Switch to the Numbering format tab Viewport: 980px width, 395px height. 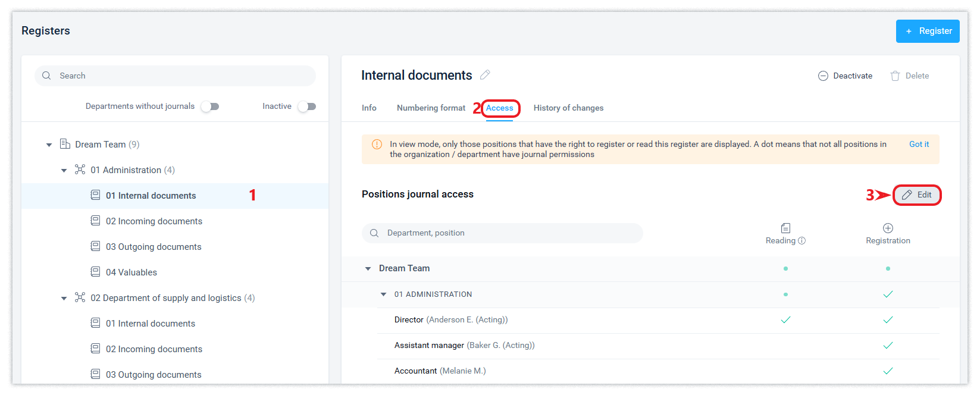coord(431,108)
